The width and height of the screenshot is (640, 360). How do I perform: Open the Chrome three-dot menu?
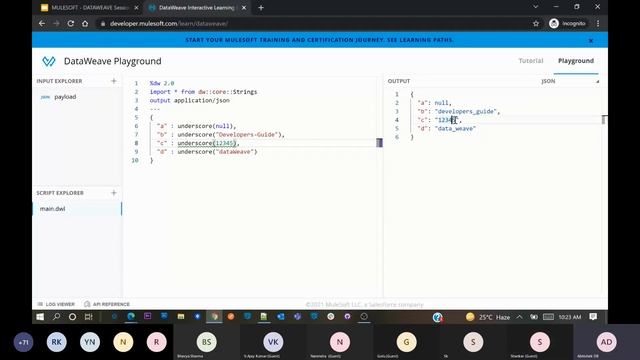point(598,24)
